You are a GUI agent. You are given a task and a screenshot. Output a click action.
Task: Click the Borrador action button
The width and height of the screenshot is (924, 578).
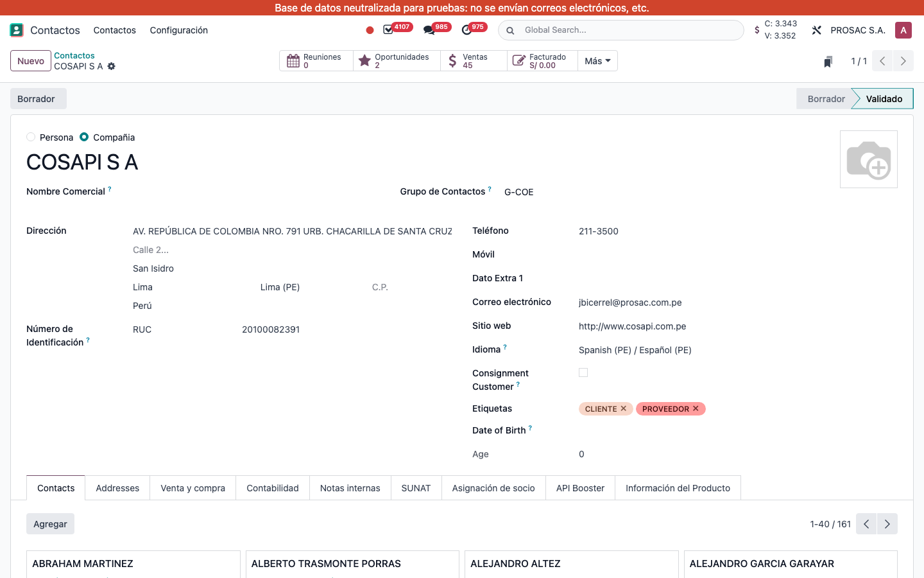click(38, 99)
